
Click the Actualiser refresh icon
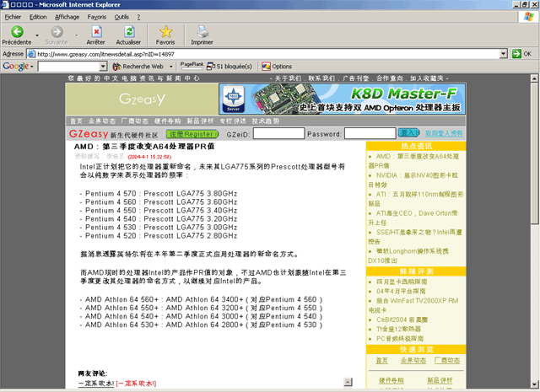pyautogui.click(x=129, y=32)
